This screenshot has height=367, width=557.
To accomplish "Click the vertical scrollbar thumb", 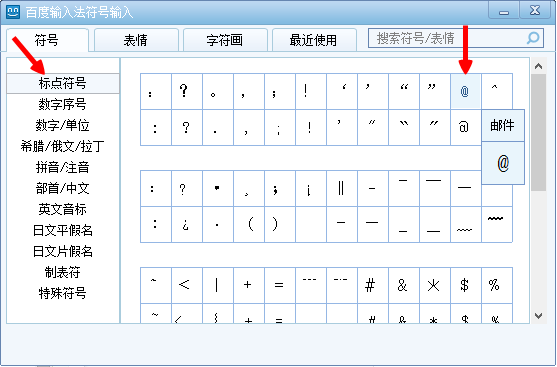I will 539,132.
